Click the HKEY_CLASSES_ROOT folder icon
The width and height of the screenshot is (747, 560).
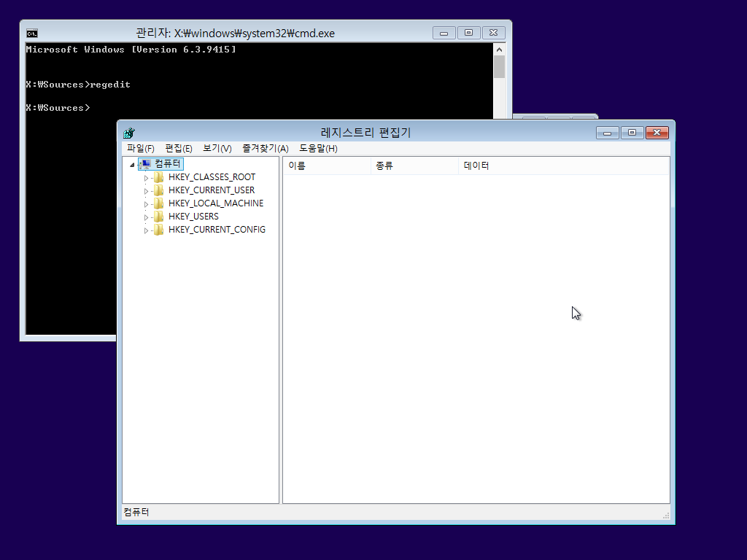pyautogui.click(x=158, y=177)
